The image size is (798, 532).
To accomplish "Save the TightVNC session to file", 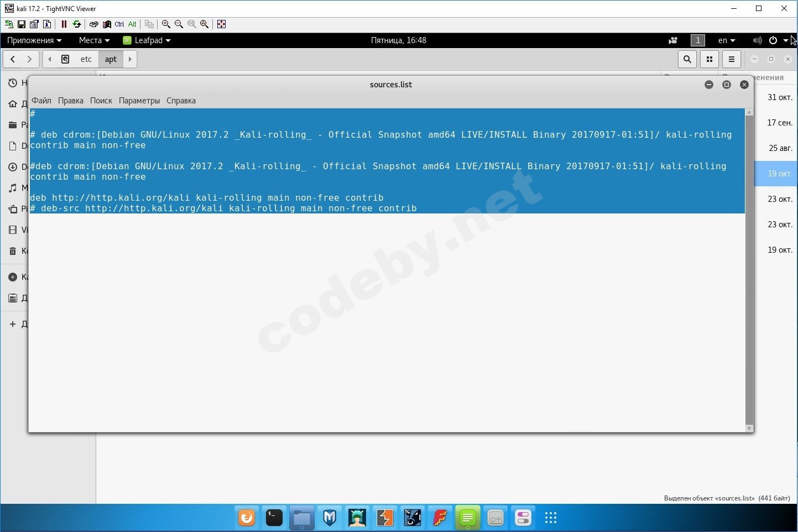I will coord(22,24).
